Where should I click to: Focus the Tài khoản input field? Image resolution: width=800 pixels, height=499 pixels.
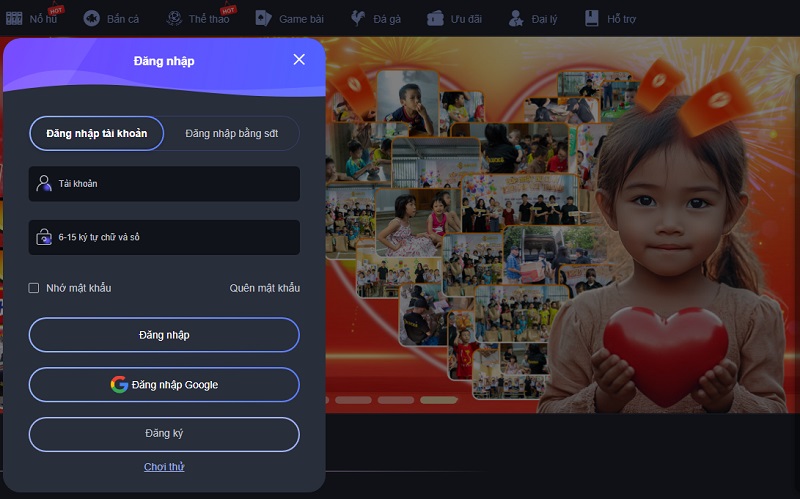point(175,184)
